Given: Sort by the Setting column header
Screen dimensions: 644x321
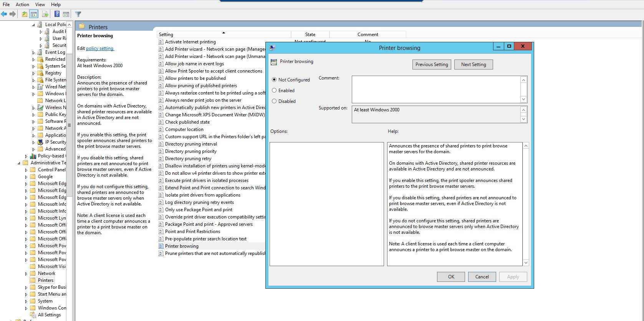Looking at the screenshot, I should pyautogui.click(x=224, y=35).
